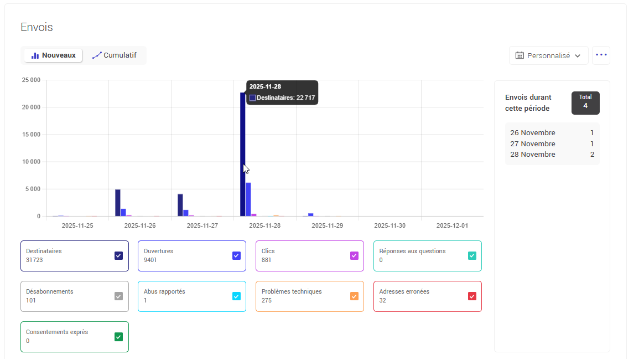Screen dimensions: 644x359
Task: Click the calendar icon in period selector
Action: pos(520,55)
